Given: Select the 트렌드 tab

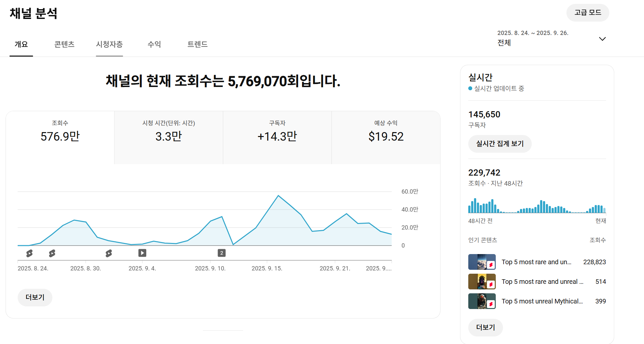Looking at the screenshot, I should (197, 44).
